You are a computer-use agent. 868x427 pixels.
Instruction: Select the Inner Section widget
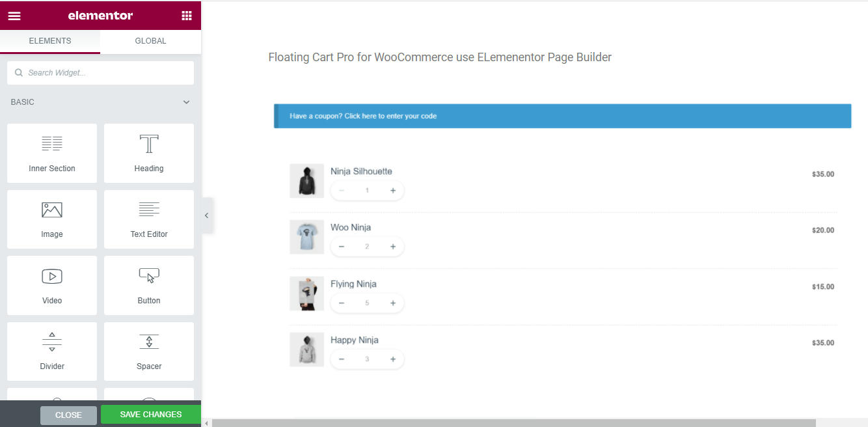pos(52,153)
